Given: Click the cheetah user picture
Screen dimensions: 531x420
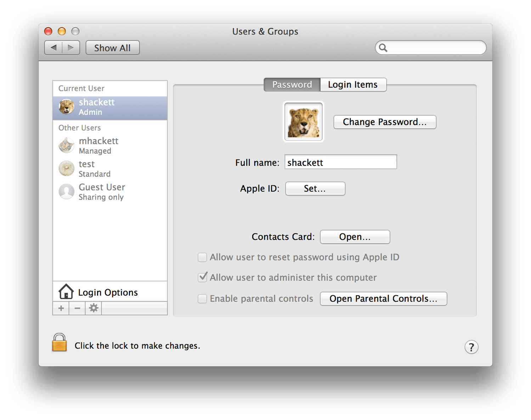Looking at the screenshot, I should (304, 122).
